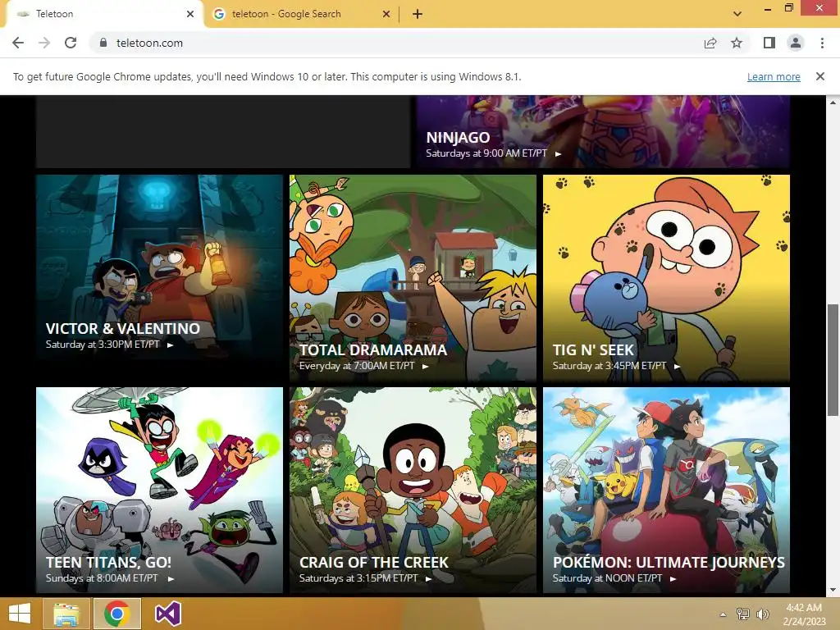The width and height of the screenshot is (840, 630).
Task: Click the scrollbar up arrow
Action: 833,102
